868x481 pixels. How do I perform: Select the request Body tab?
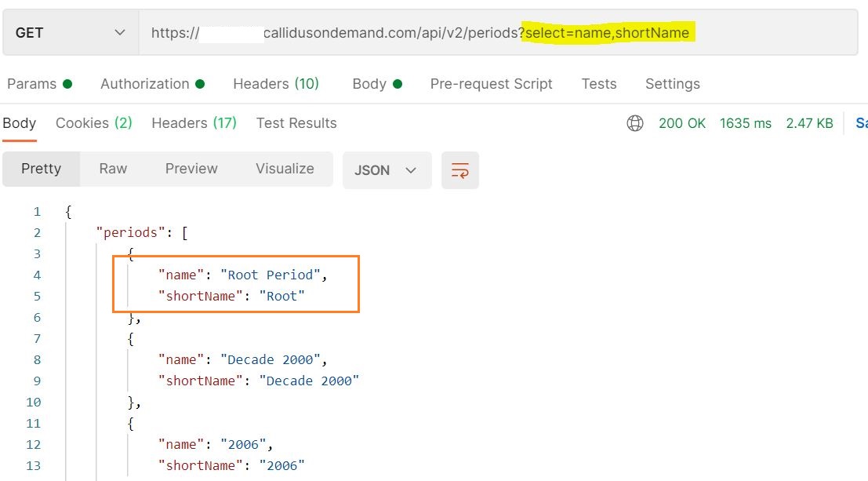[x=376, y=84]
